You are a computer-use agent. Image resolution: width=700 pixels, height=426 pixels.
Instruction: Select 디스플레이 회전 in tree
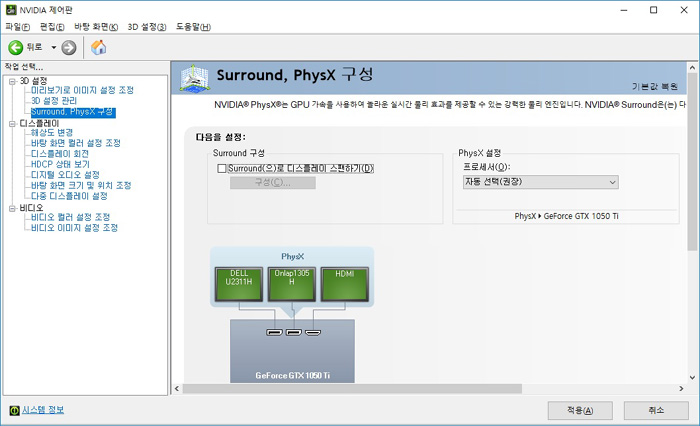[x=60, y=154]
